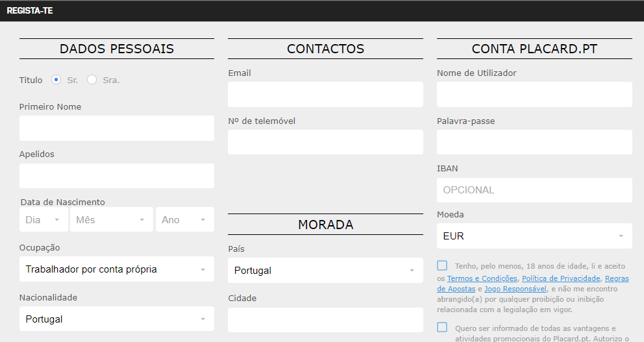Click the optional IBAN field
Screen dimensions: 644x342
point(534,190)
